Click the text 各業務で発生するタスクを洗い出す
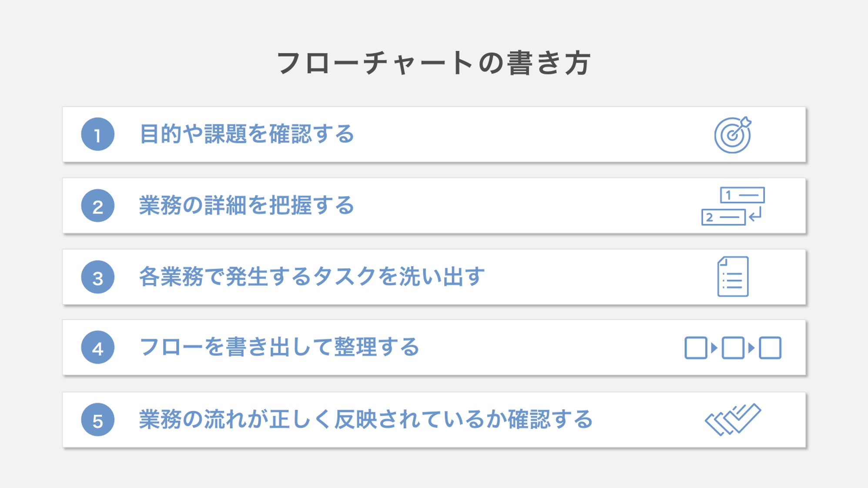Viewport: 868px width, 488px height. [312, 277]
